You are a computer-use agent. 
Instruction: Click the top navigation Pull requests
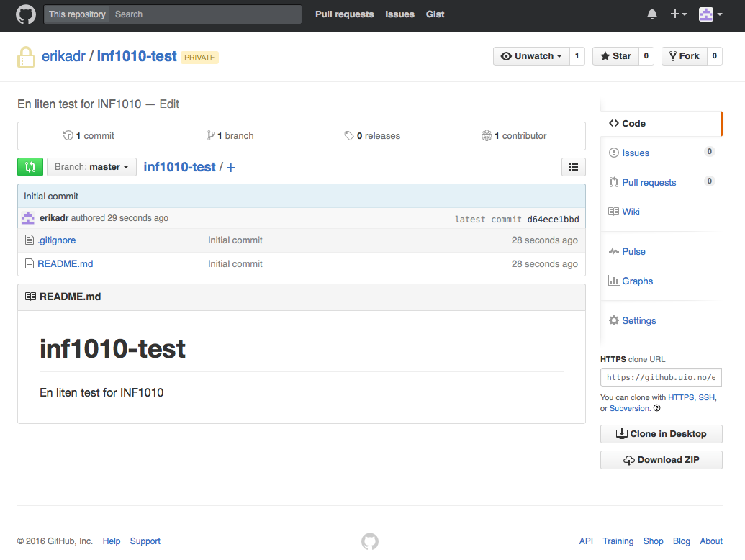[x=345, y=14]
